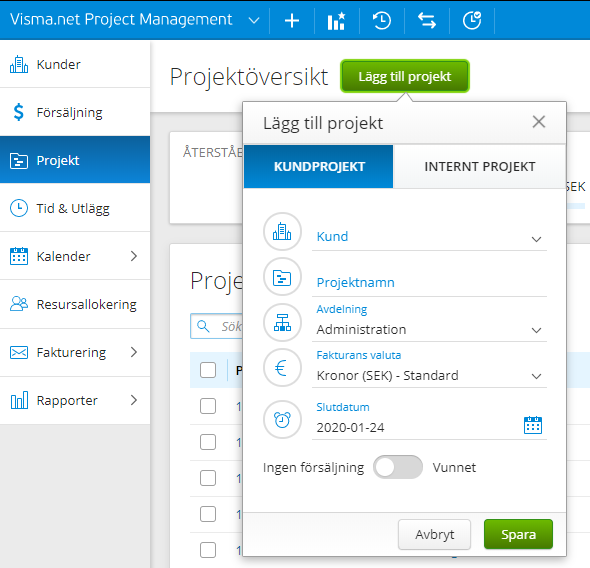Click the org chart icon beside Avdelning
The width and height of the screenshot is (590, 568).
282,323
